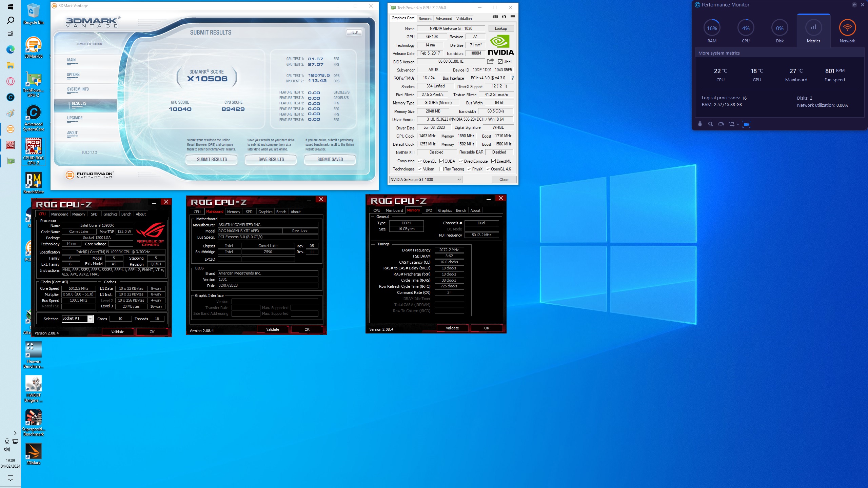The image size is (868, 488).
Task: Open the BenchMate desktop shortcut
Action: pyautogui.click(x=33, y=183)
